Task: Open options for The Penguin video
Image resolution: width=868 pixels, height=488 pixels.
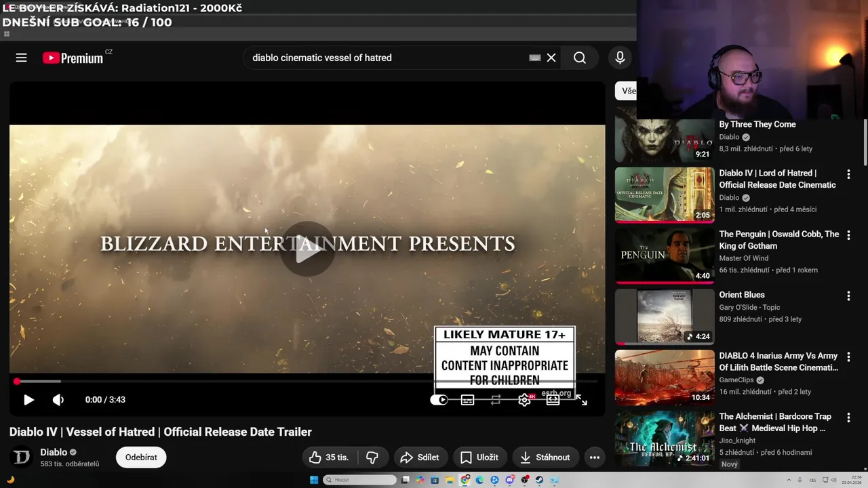Action: click(x=848, y=235)
